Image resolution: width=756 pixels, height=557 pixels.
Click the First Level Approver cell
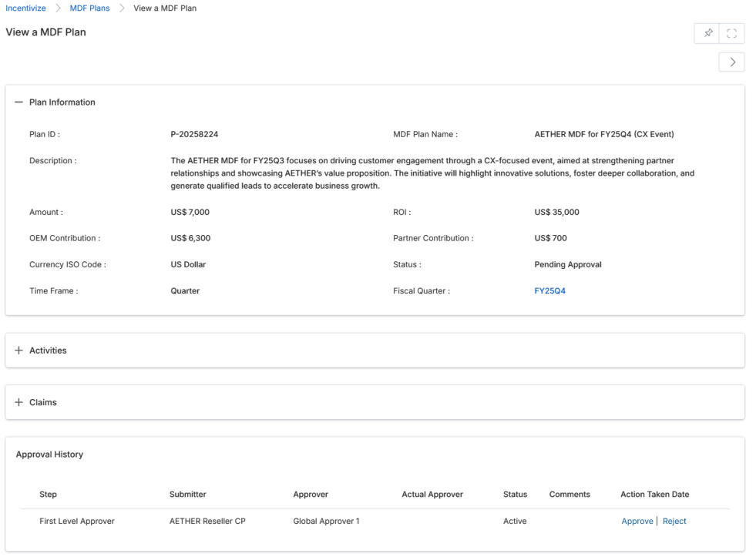click(77, 522)
